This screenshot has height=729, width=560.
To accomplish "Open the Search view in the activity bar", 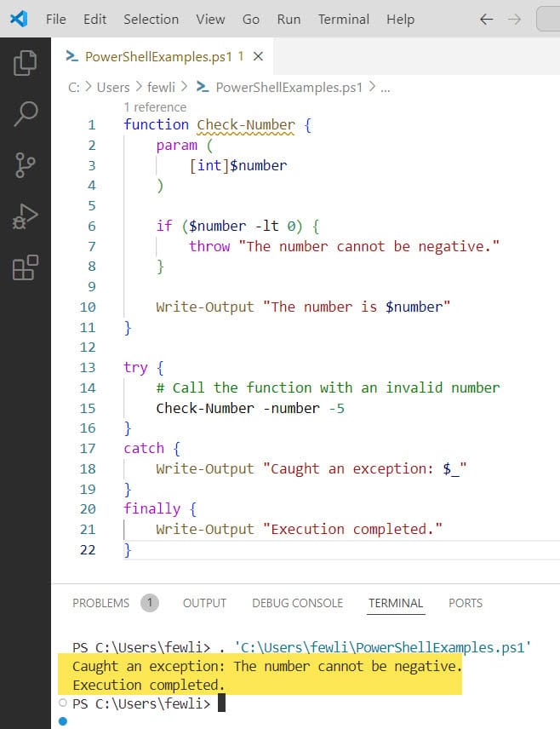I will tap(25, 114).
